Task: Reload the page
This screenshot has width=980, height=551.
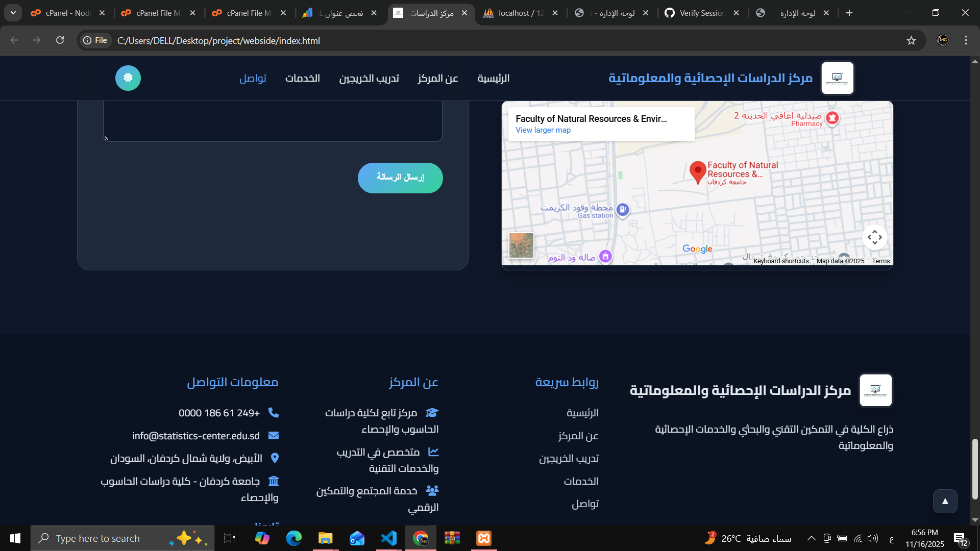Action: point(60,40)
